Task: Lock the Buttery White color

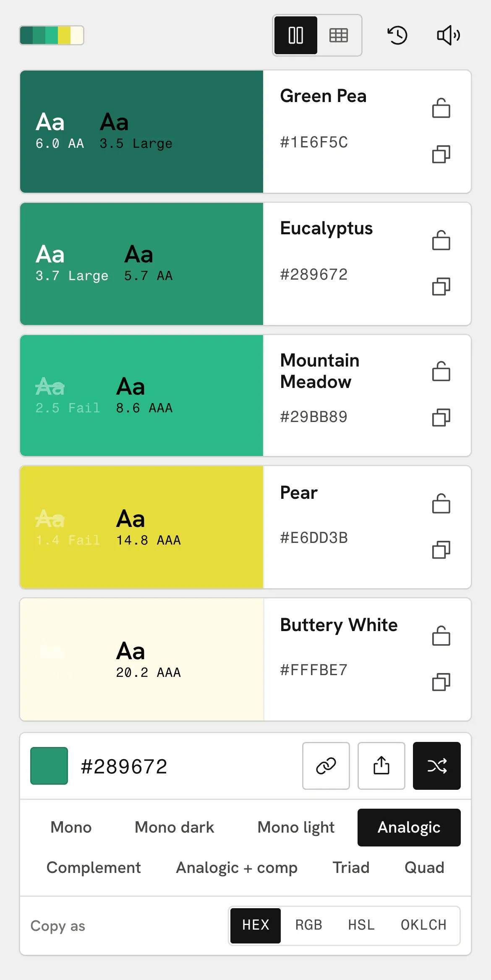Action: [441, 636]
